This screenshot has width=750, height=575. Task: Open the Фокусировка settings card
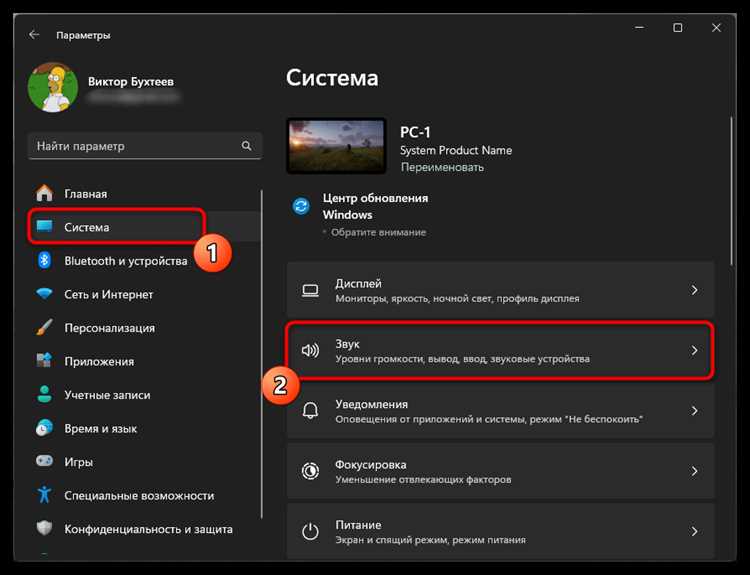click(500, 471)
